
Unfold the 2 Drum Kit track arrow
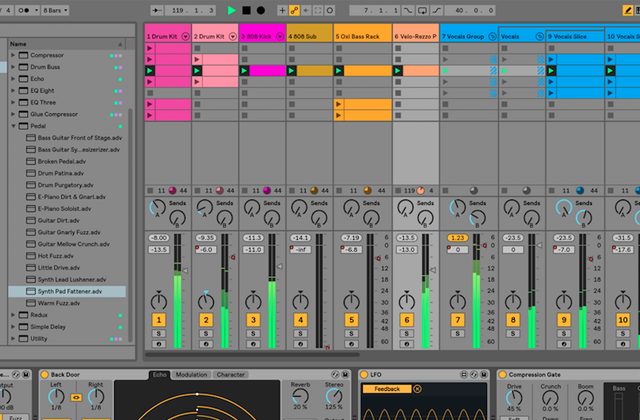click(233, 36)
